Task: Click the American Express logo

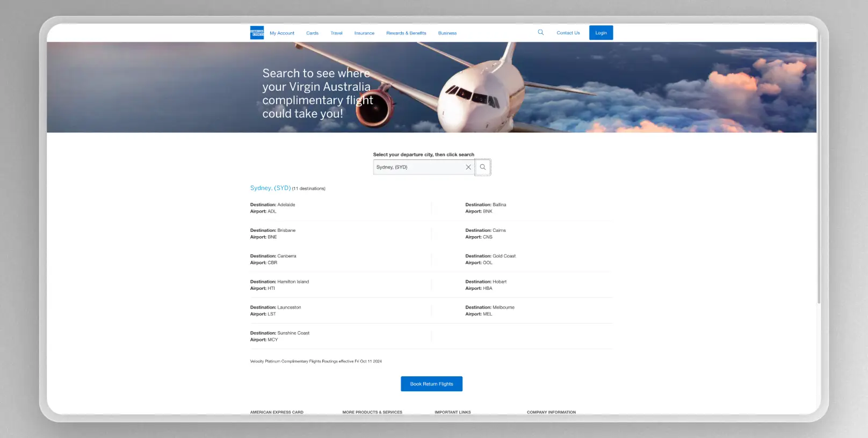Action: [x=257, y=33]
